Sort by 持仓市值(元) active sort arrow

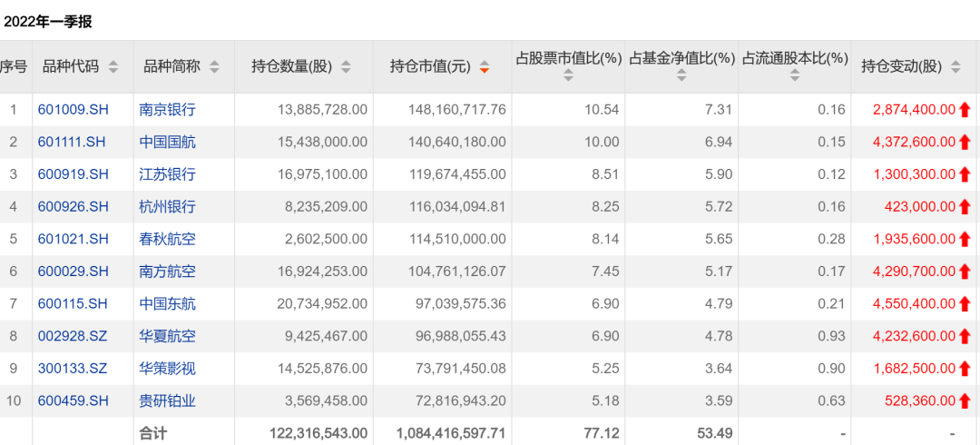(485, 66)
